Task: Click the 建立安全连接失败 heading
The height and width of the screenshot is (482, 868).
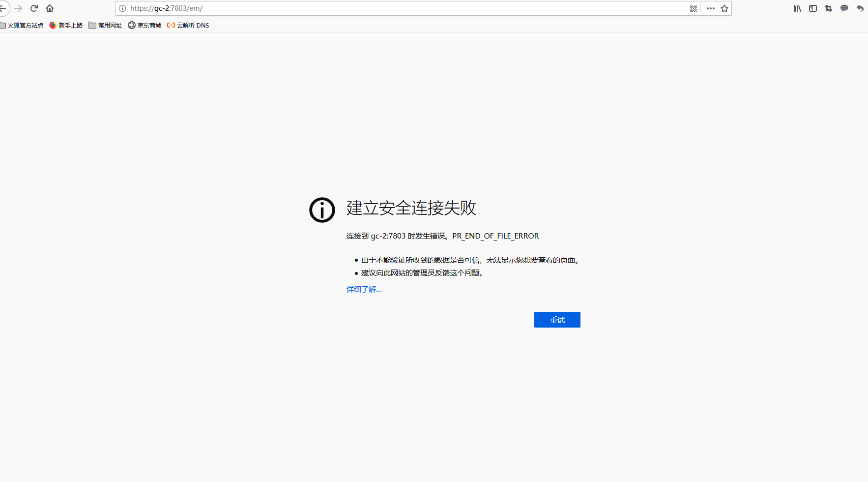Action: [411, 208]
